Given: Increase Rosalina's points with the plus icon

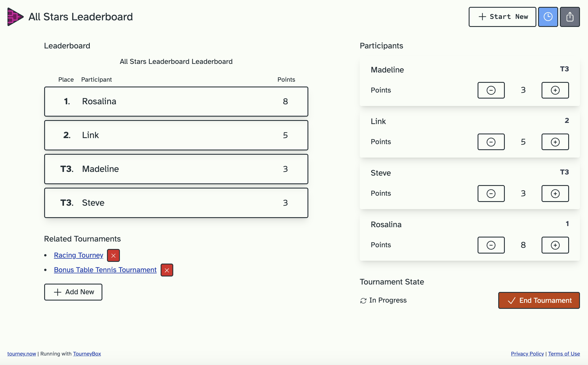Looking at the screenshot, I should 555,245.
